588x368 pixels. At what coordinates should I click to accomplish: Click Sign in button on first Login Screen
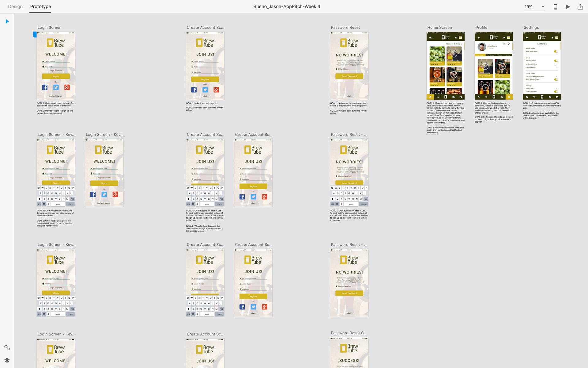[56, 76]
